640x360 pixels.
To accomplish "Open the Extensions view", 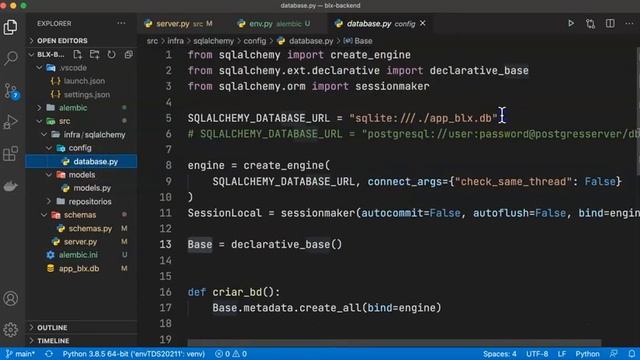I will pyautogui.click(x=11, y=154).
